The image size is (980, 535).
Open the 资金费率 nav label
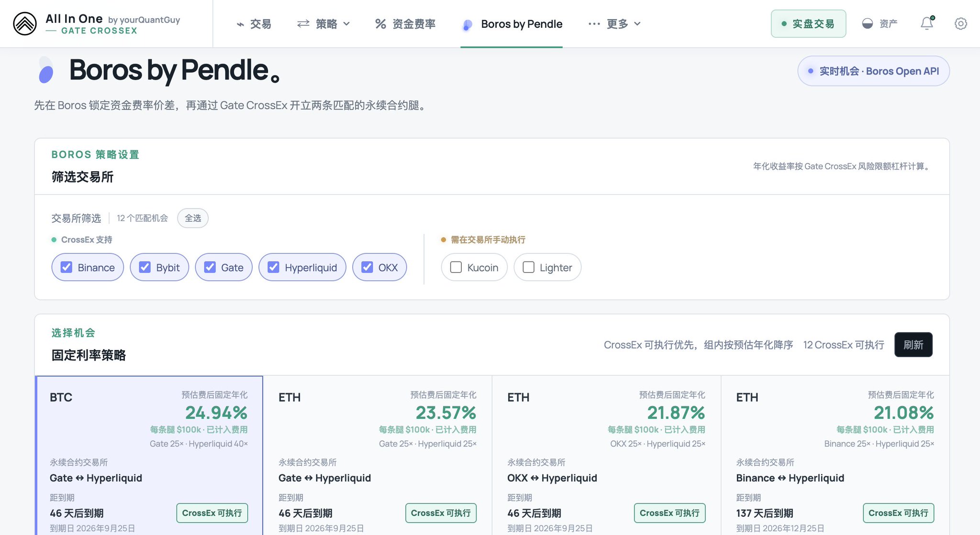click(414, 24)
